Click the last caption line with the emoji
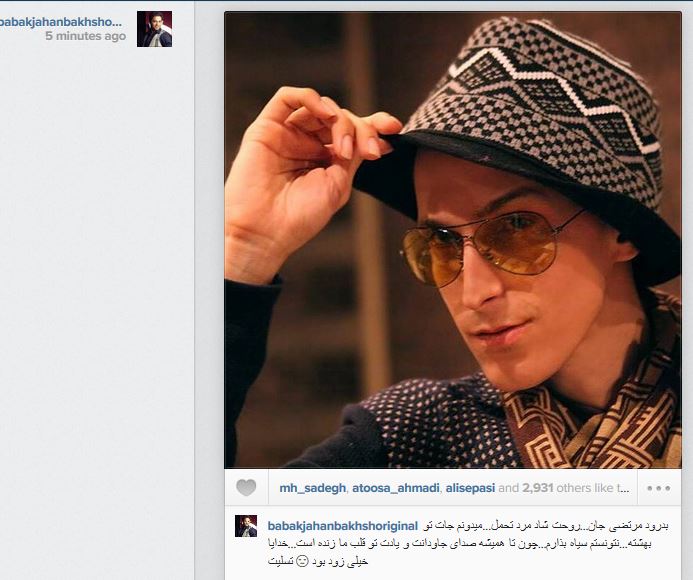The width and height of the screenshot is (693, 580). pos(318,561)
